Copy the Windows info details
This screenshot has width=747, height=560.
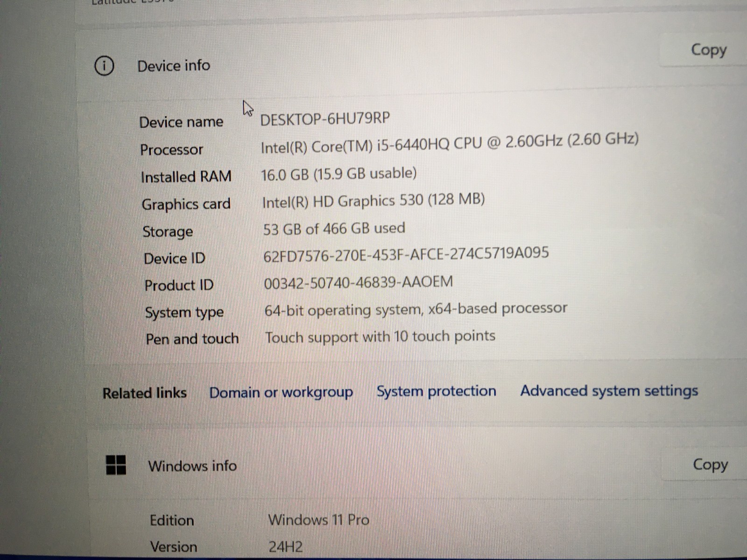coord(710,464)
